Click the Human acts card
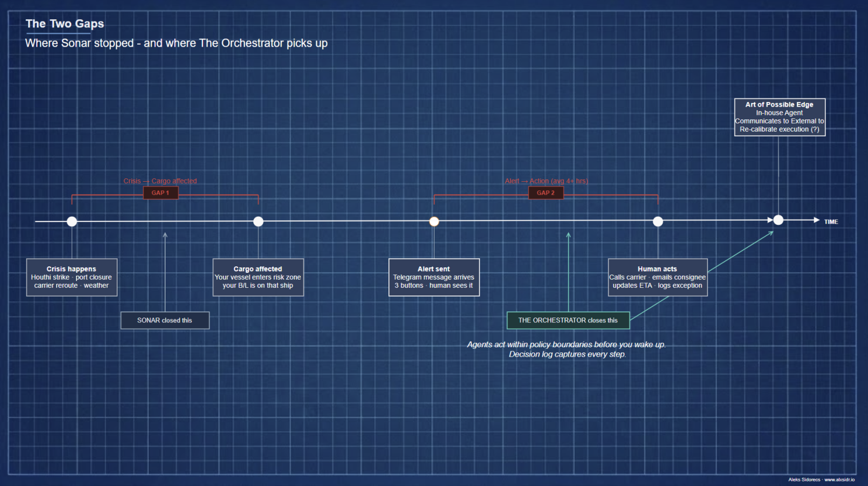868x486 pixels. [x=658, y=277]
